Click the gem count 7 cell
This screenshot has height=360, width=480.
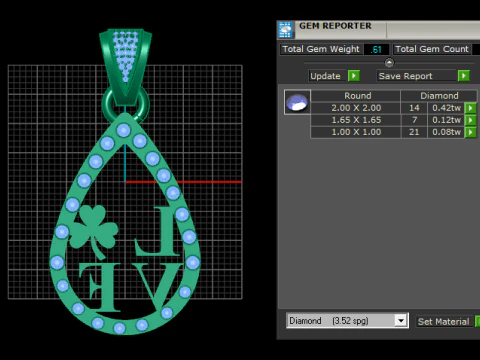[414, 120]
